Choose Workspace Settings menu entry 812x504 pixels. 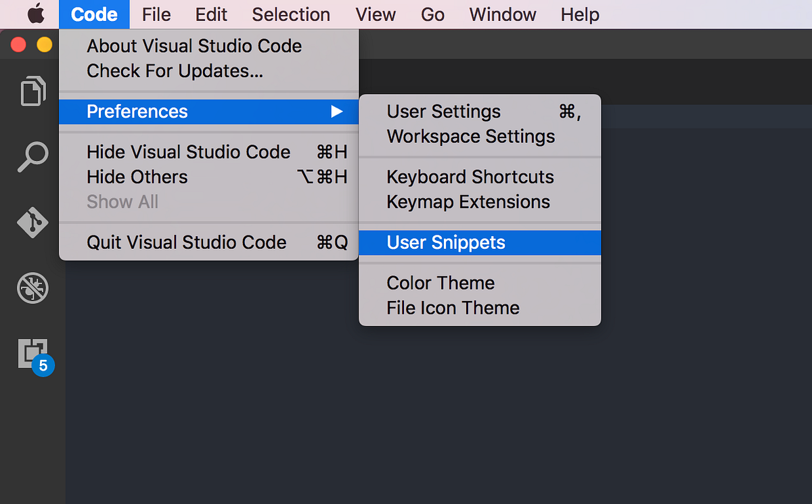point(470,137)
